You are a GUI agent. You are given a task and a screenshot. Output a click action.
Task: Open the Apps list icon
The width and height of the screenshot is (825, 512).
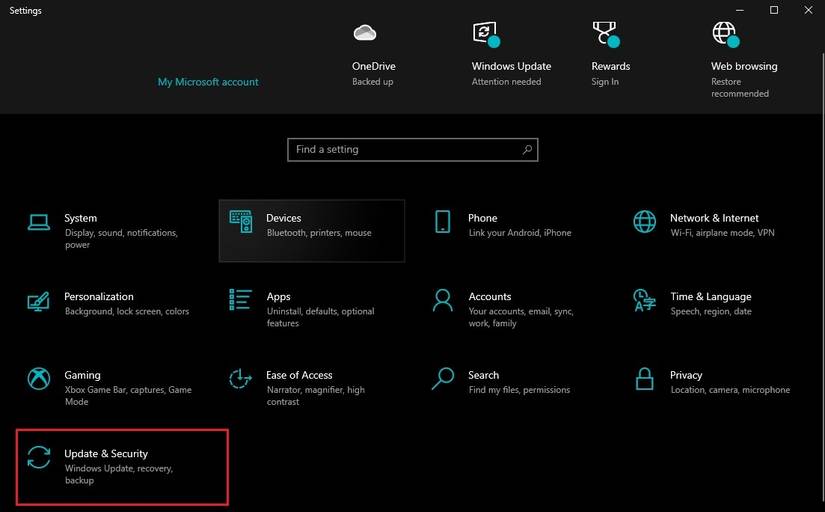click(240, 300)
